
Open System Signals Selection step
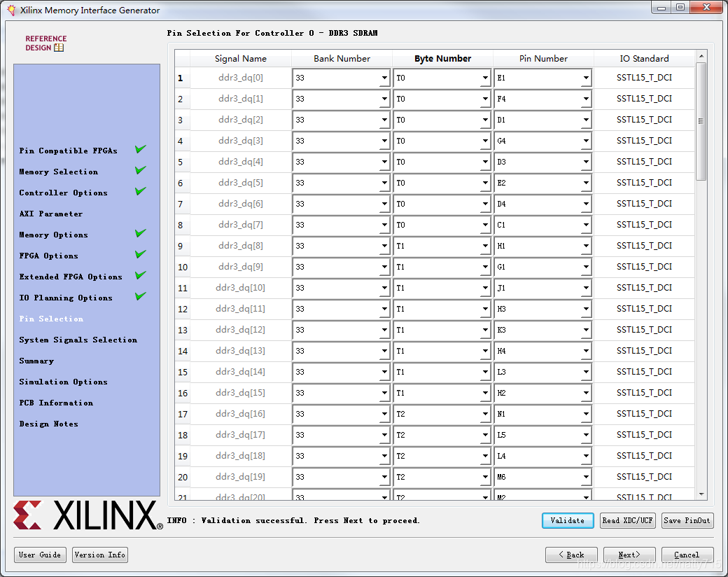point(78,340)
